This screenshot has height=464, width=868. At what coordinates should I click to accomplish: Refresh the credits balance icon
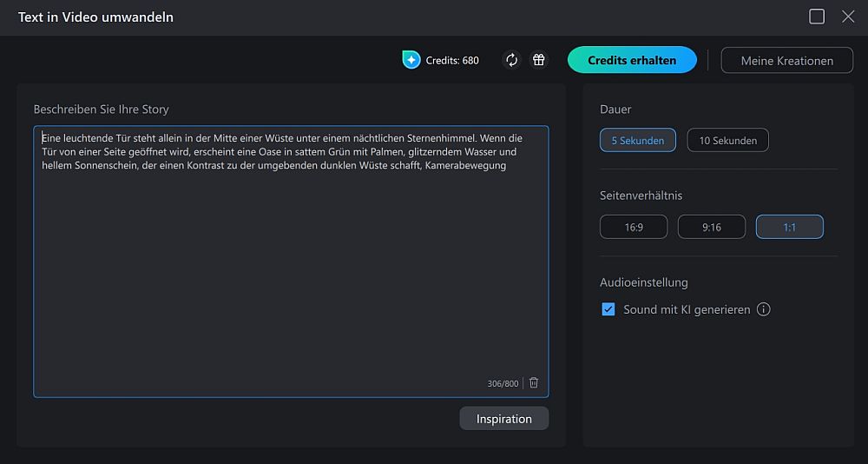[x=512, y=60]
